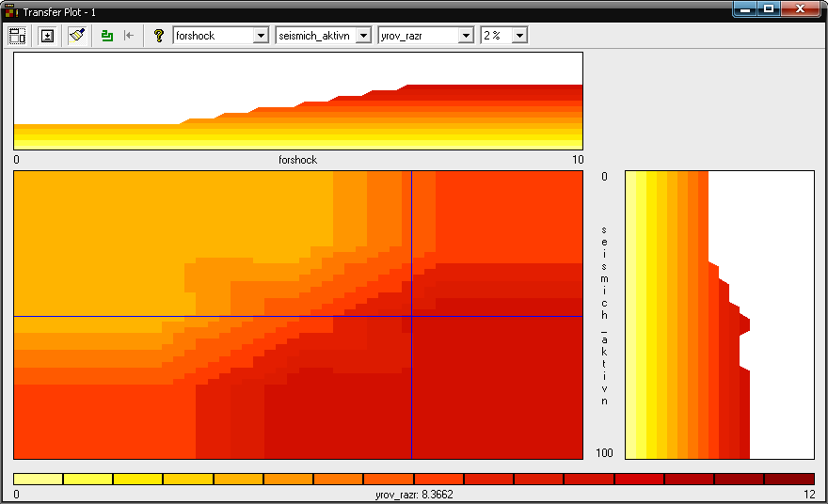Click the download-arrow export icon
828x504 pixels.
pyautogui.click(x=48, y=36)
